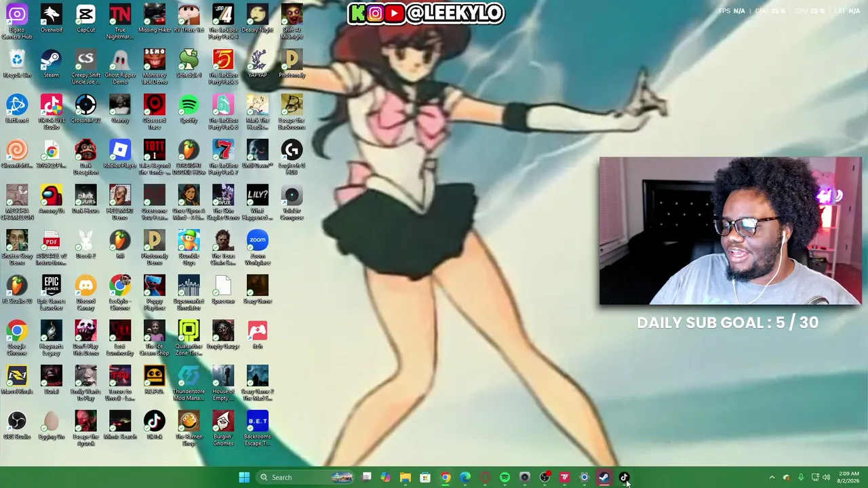Select the R.E.P.O. desktop icon
The height and width of the screenshot is (488, 868).
154,380
